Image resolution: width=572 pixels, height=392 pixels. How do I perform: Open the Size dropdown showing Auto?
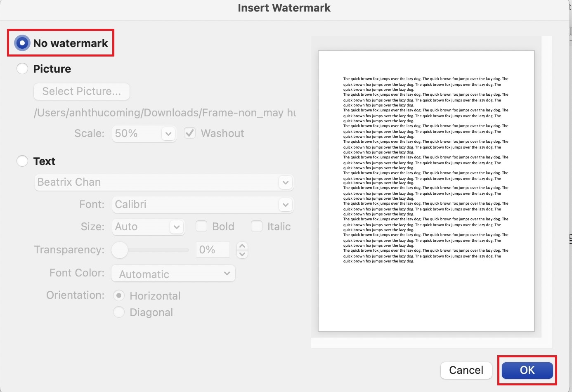click(x=177, y=227)
